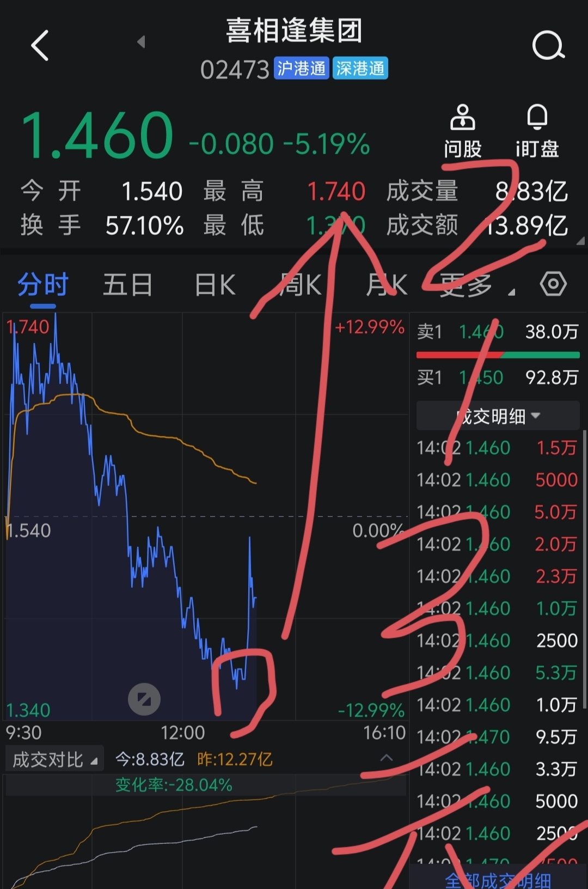Open the 成交明细 dropdown
This screenshot has width=588, height=889.
[498, 416]
